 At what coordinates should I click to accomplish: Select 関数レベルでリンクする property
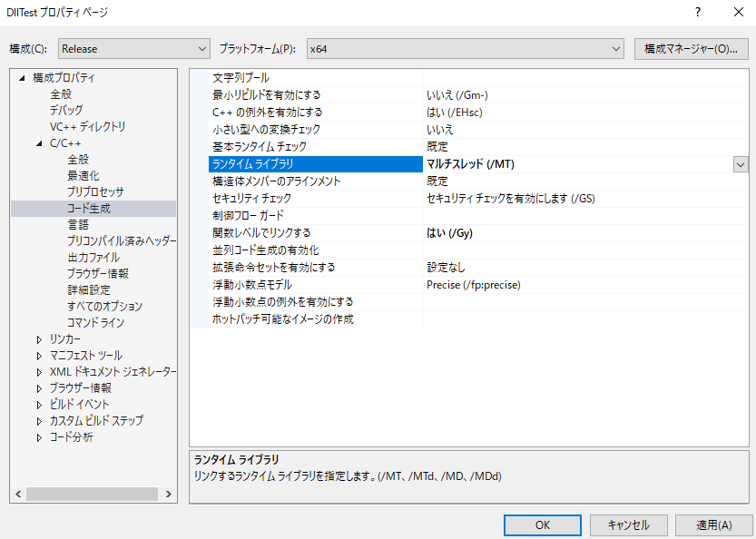pos(316,233)
